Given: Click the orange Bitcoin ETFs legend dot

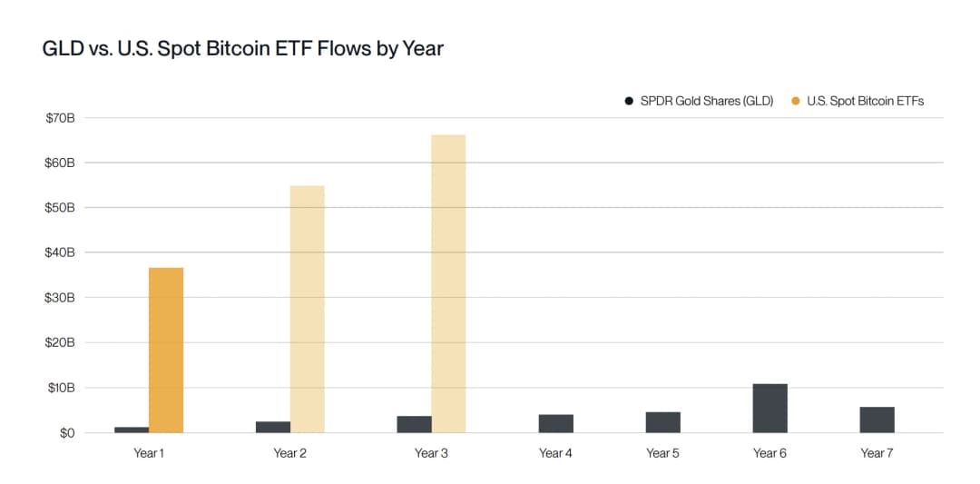Looking at the screenshot, I should pos(796,101).
